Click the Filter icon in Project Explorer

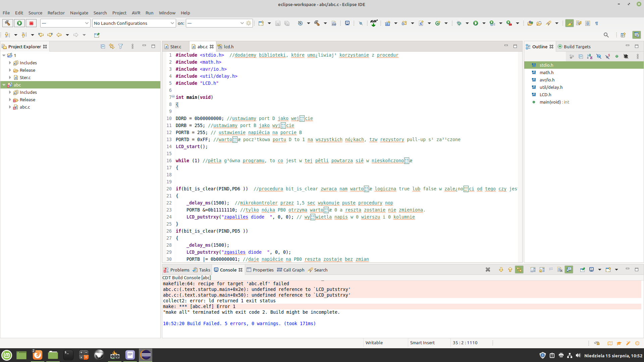click(121, 47)
